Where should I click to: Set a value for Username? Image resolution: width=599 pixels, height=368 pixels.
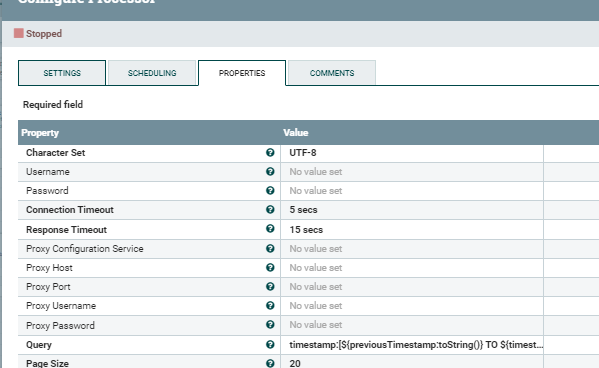[x=412, y=172]
